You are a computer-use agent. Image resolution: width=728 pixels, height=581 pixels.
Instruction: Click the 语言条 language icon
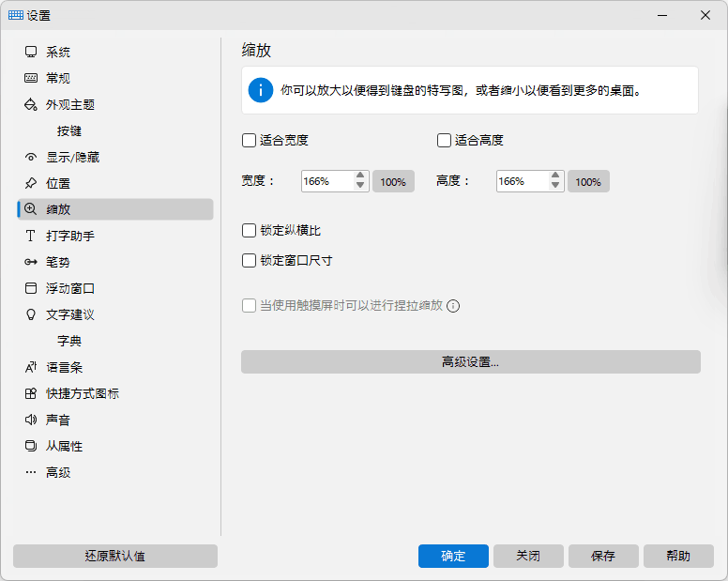31,367
